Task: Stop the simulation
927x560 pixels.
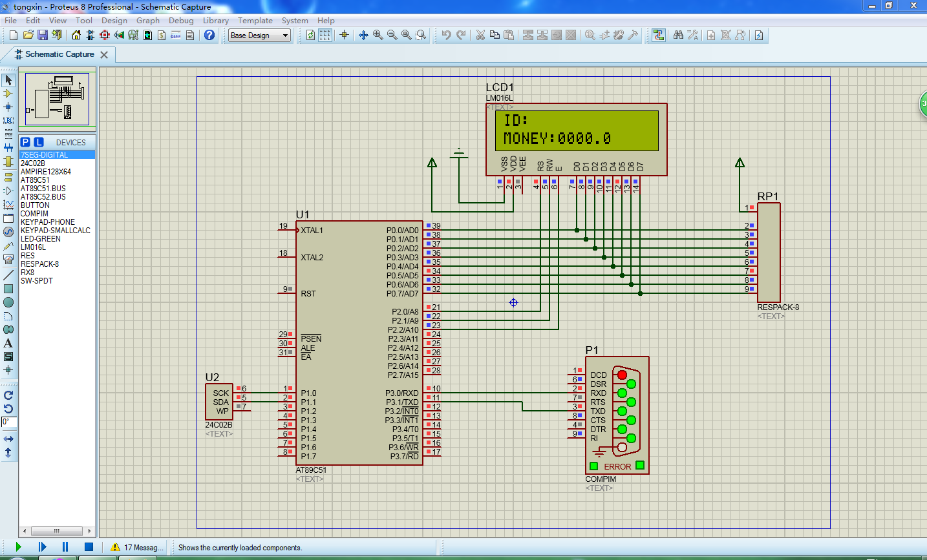Action: click(x=89, y=547)
